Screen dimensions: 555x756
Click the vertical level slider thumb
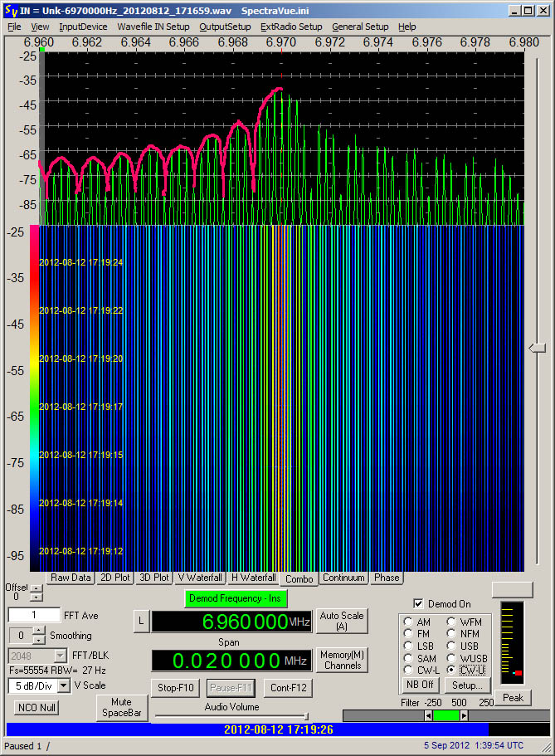[x=537, y=348]
